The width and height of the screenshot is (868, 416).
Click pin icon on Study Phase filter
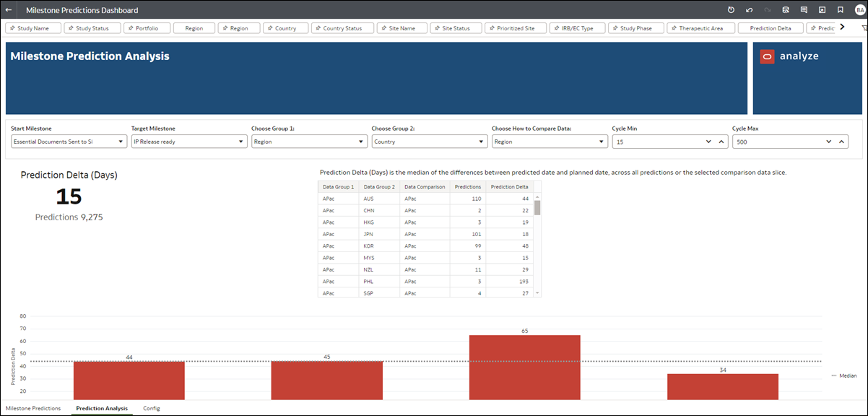pyautogui.click(x=615, y=28)
